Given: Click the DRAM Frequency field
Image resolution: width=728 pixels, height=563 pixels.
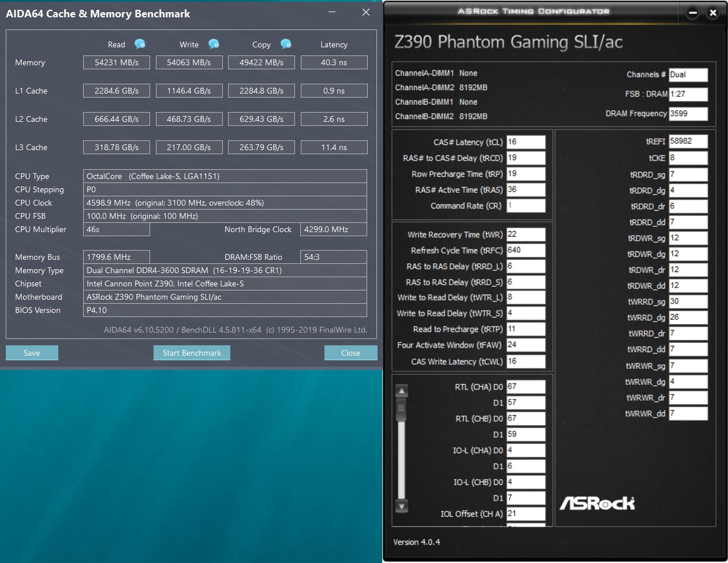Looking at the screenshot, I should point(688,114).
